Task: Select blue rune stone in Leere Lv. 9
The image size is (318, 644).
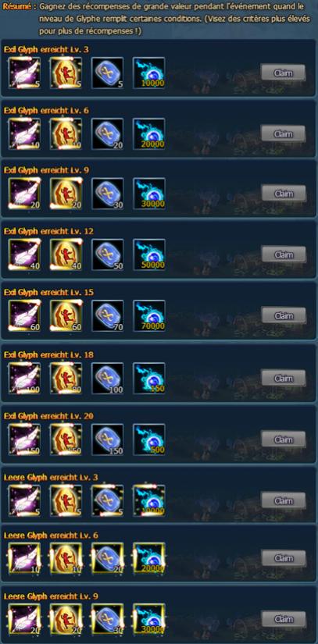Action: [x=108, y=619]
